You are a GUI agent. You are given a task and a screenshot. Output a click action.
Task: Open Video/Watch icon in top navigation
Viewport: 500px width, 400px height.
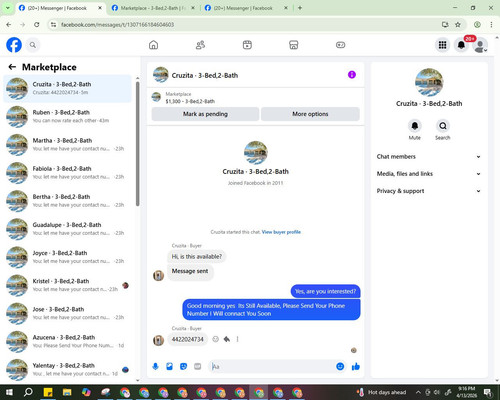click(247, 45)
